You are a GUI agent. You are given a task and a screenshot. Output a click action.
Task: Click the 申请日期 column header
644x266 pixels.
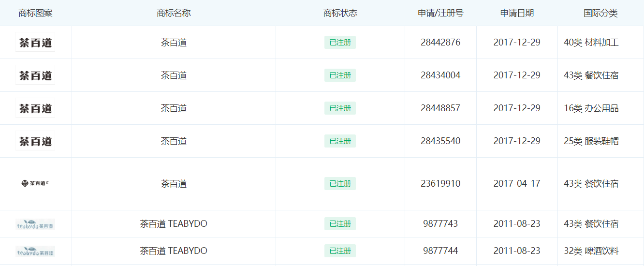517,13
